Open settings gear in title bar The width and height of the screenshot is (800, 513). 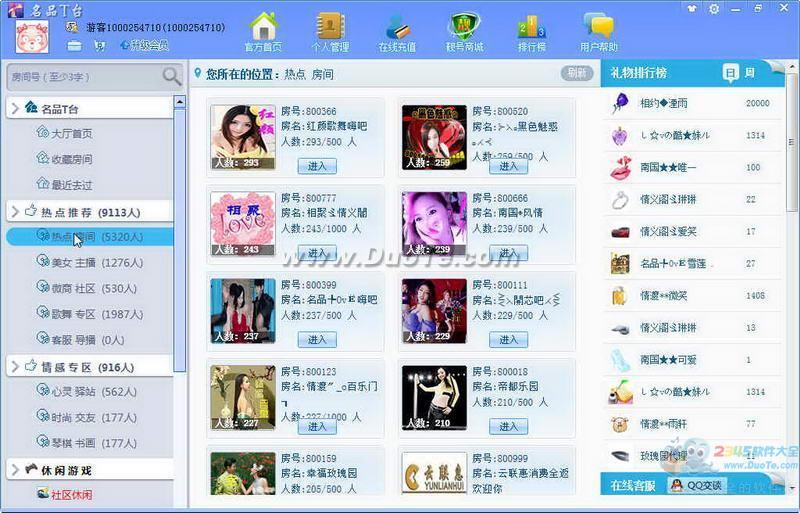[x=713, y=9]
